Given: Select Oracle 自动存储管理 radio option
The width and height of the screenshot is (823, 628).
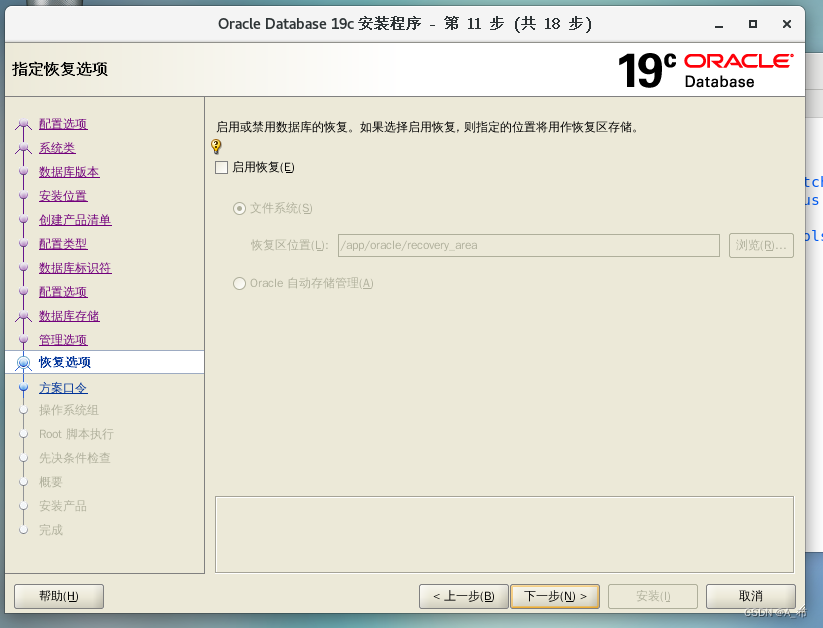Looking at the screenshot, I should (x=239, y=284).
